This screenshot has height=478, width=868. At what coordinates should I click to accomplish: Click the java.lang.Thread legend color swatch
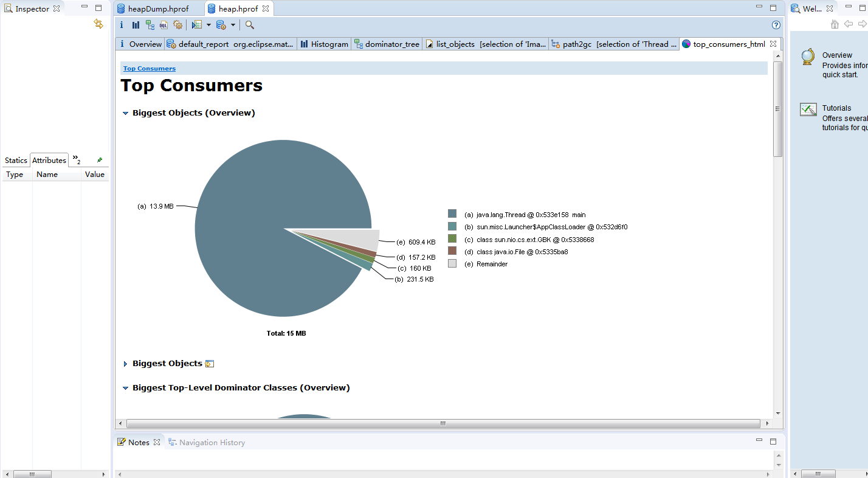click(x=452, y=213)
